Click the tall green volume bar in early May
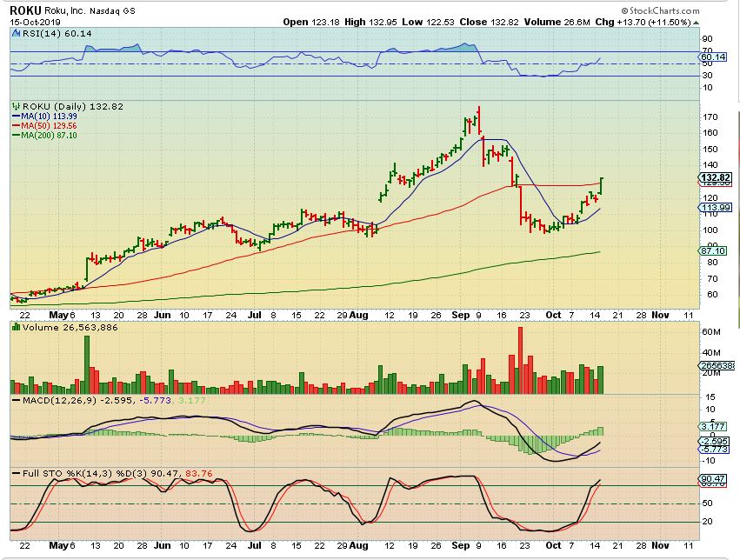The height and width of the screenshot is (560, 740). (x=87, y=365)
